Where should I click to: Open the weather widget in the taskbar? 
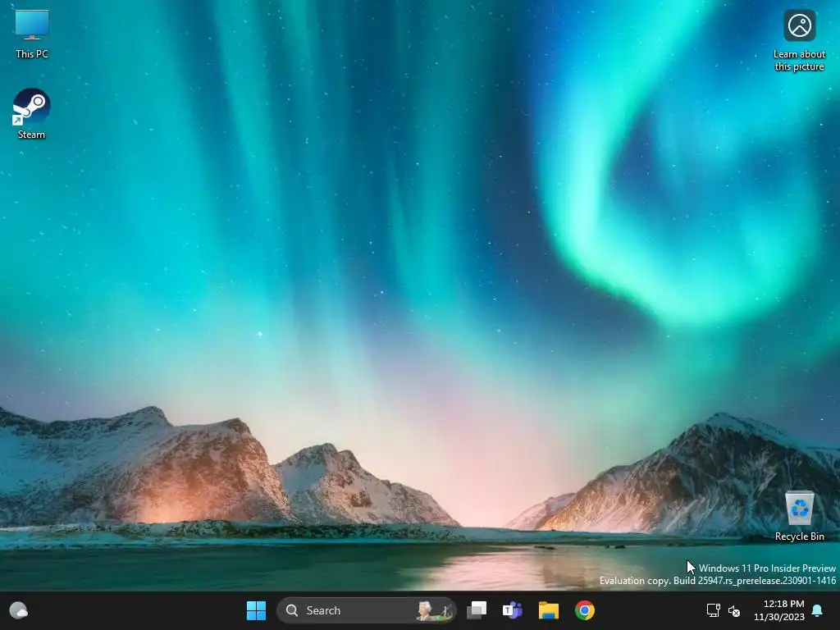click(x=19, y=610)
